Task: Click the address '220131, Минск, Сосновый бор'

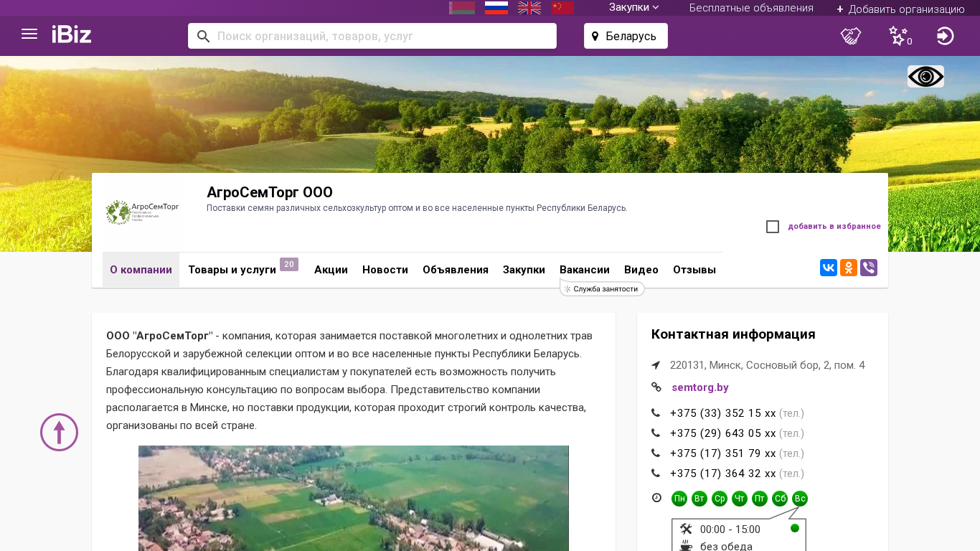Action: [x=768, y=365]
